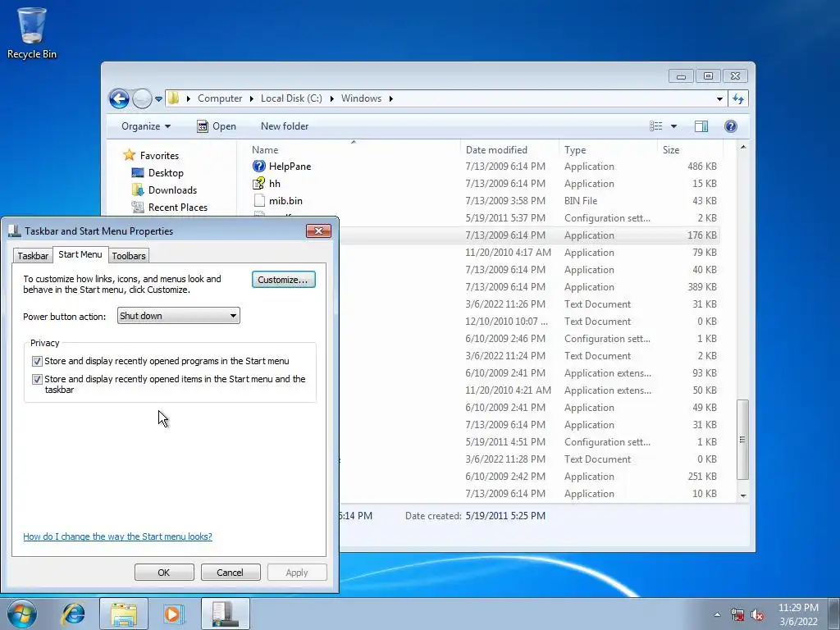Expand the Computer breadcrumb arrow

(251, 98)
